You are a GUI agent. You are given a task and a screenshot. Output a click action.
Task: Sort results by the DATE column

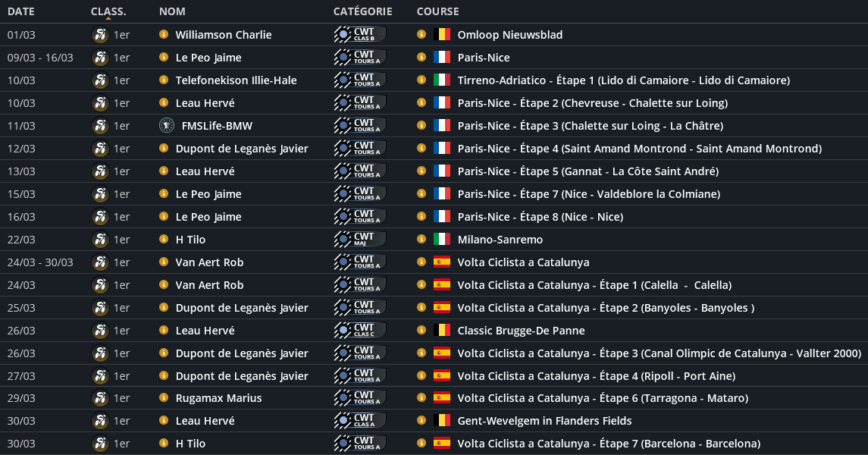pos(20,11)
